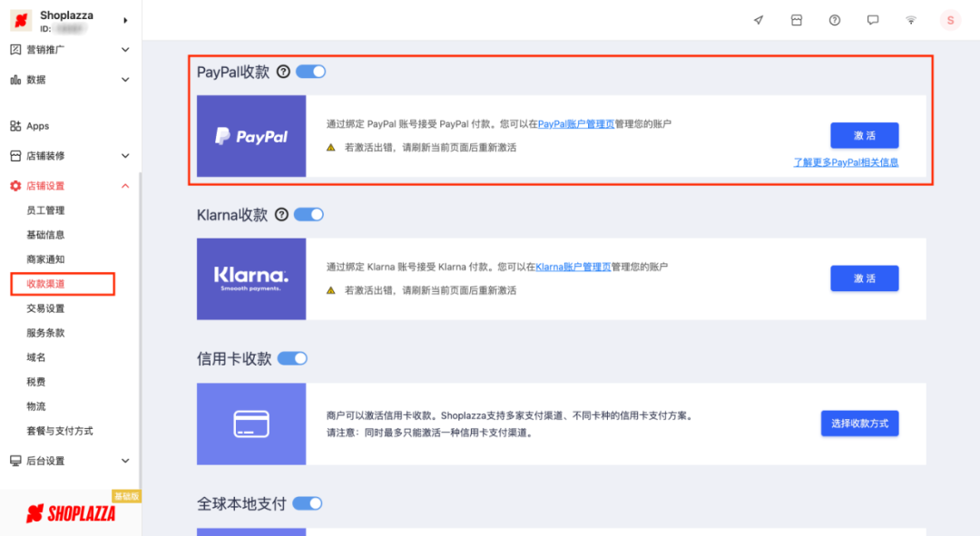
Task: Open the chat message icon in top bar
Action: tap(873, 19)
